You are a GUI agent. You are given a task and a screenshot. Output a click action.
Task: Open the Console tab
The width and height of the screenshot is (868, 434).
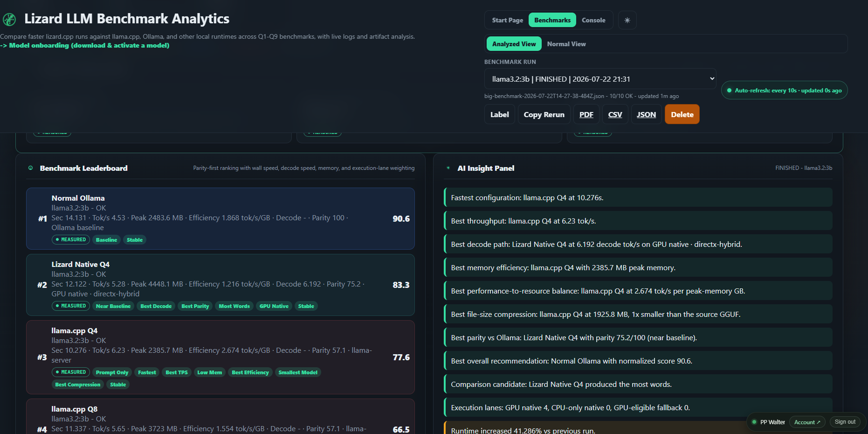pos(593,20)
